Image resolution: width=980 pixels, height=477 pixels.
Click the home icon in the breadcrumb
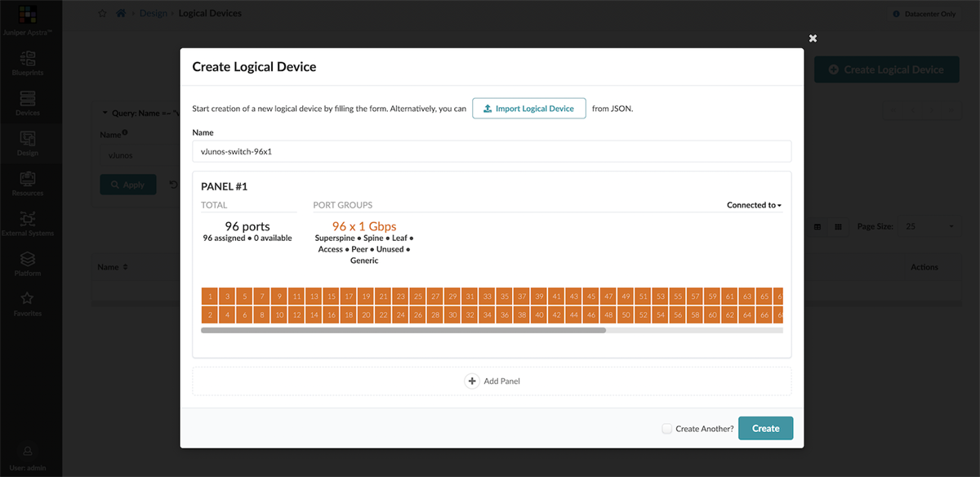coord(122,13)
